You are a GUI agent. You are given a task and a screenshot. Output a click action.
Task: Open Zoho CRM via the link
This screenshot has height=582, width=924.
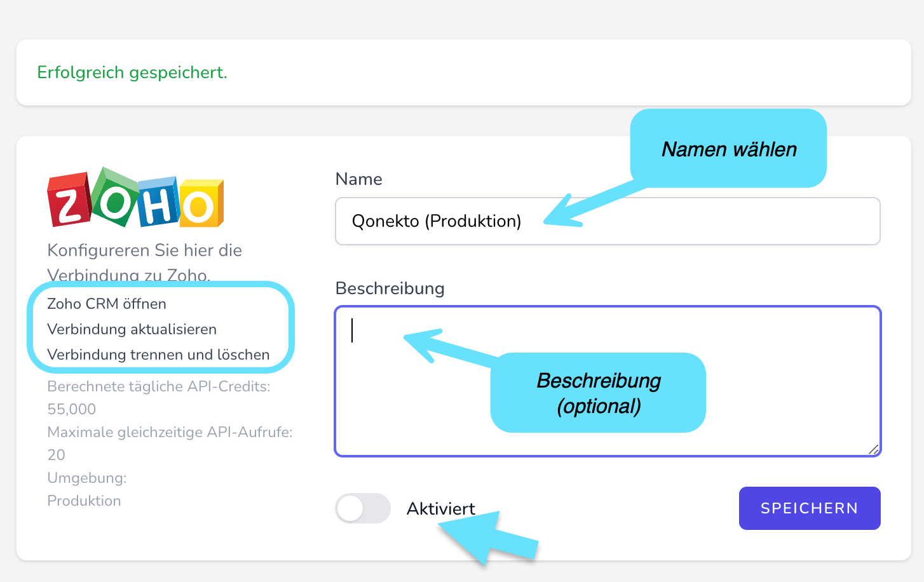(107, 304)
